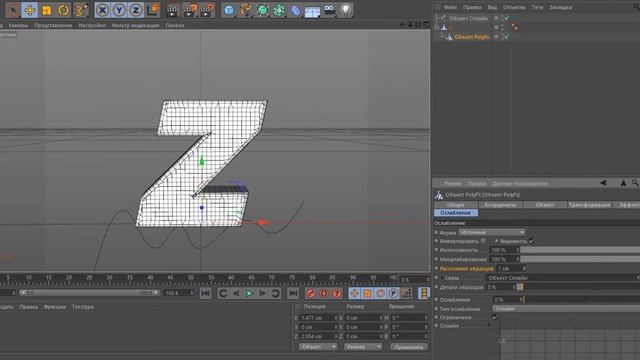The height and width of the screenshot is (360, 640).
Task: Toggle enable checkmark for Объект Сплайн
Action: 507,18
